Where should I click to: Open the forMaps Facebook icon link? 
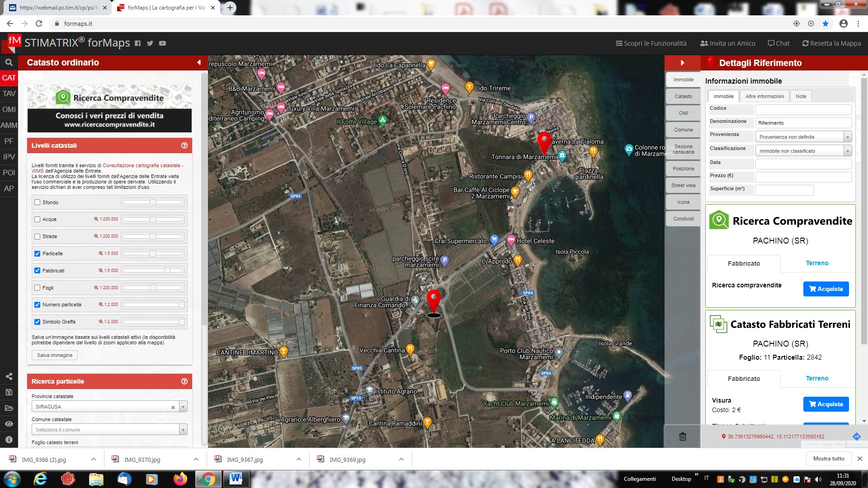point(138,43)
